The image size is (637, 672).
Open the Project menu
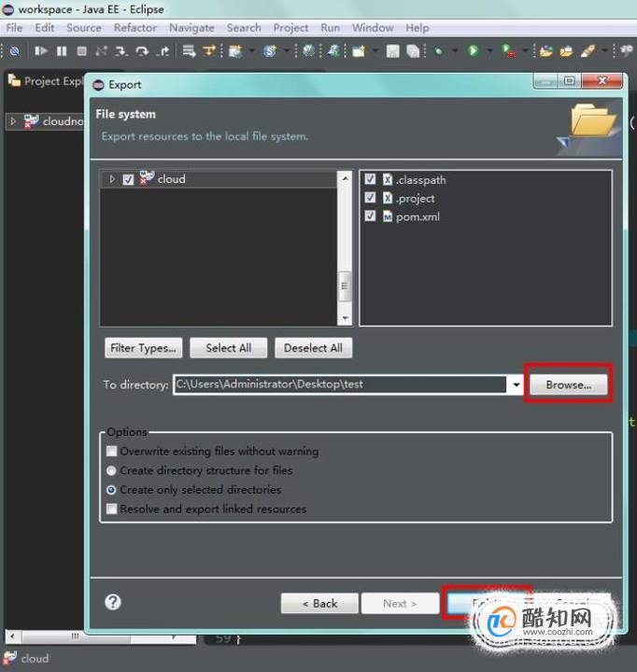pyautogui.click(x=290, y=28)
